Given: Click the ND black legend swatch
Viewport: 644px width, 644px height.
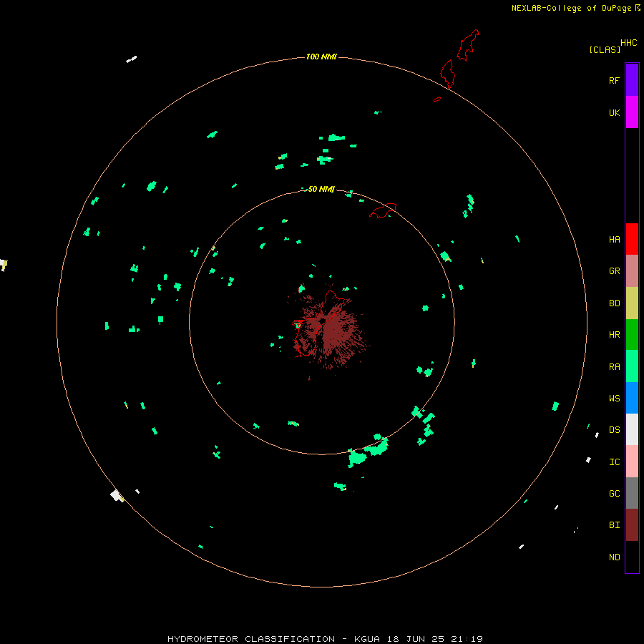Looking at the screenshot, I should click(632, 557).
